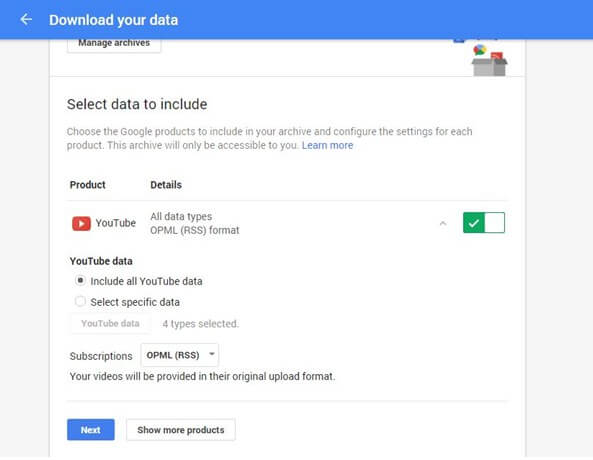The width and height of the screenshot is (593, 460).
Task: Click the YouTube product name label
Action: [x=116, y=223]
